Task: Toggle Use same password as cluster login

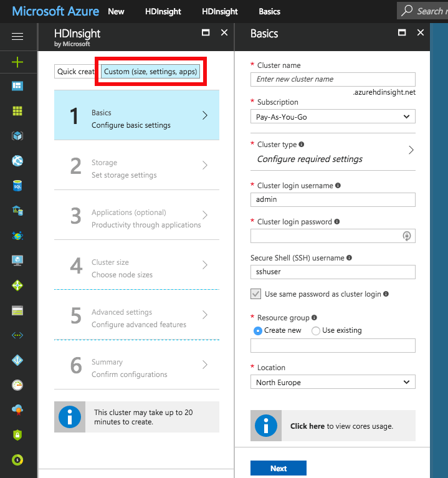Action: click(x=255, y=294)
